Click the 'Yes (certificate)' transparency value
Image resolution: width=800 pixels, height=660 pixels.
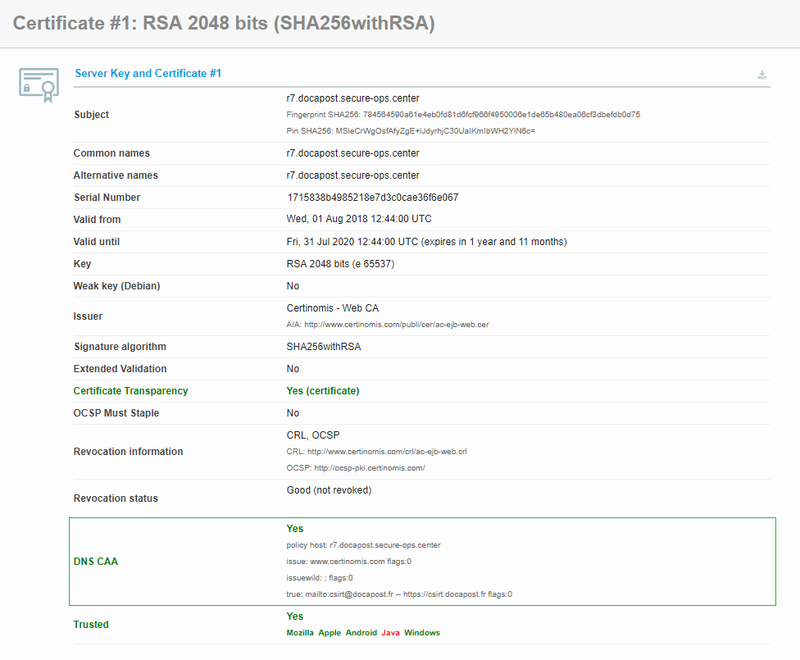tap(323, 391)
